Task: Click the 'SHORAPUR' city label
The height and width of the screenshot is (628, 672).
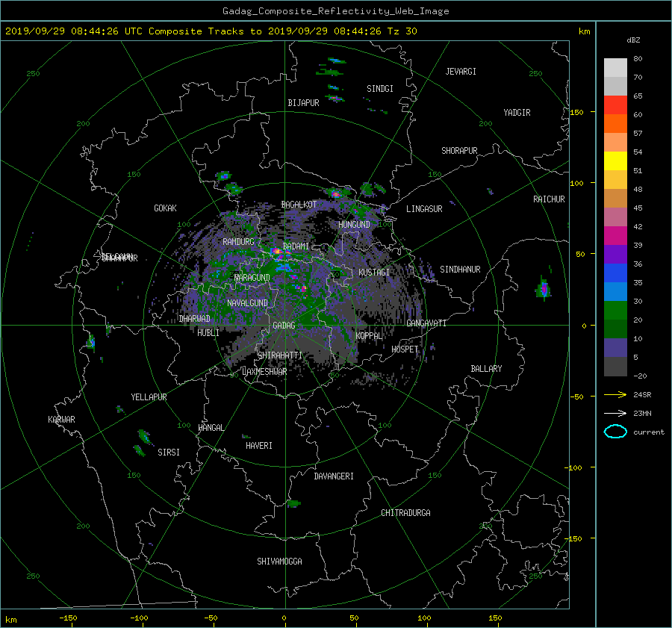Action: pyautogui.click(x=459, y=151)
